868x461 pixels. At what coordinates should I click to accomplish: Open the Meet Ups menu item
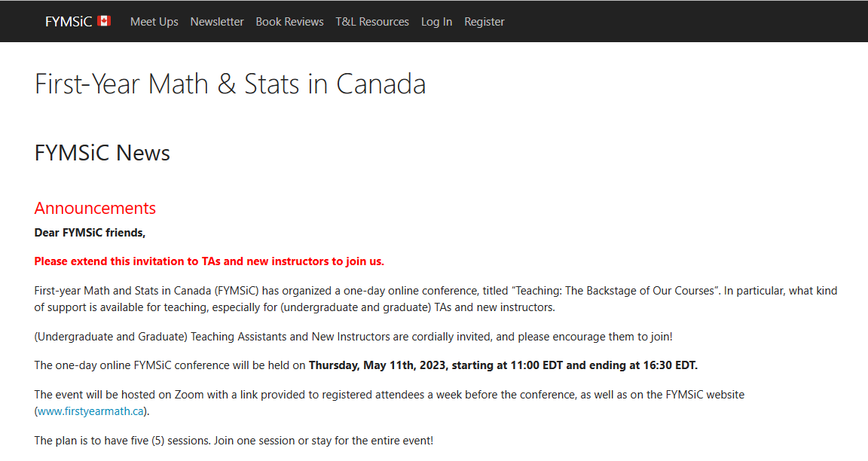click(154, 22)
